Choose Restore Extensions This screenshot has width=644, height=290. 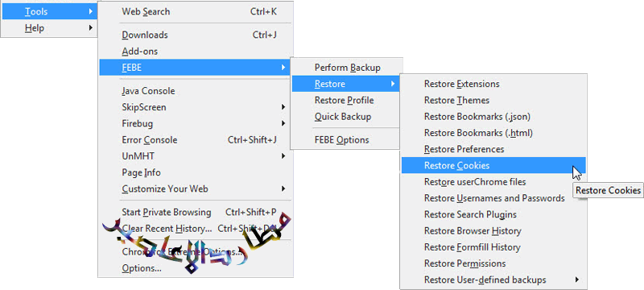tap(493, 84)
